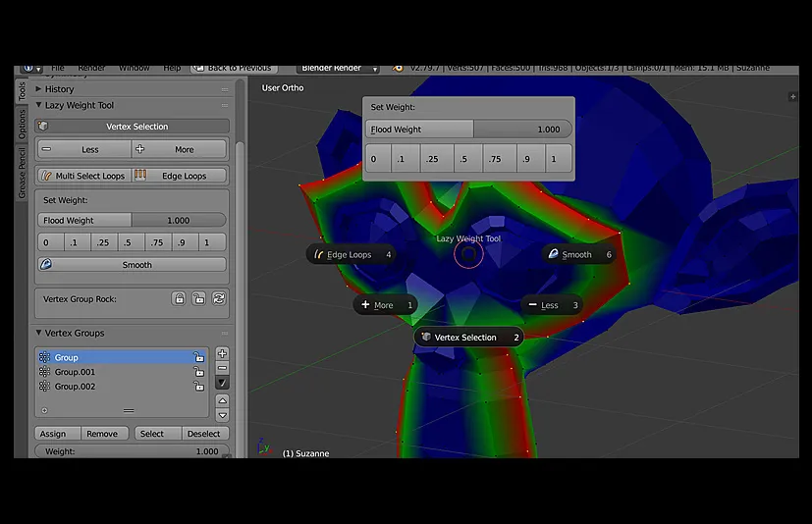
Task: Click Back to Previous button
Action: click(x=234, y=68)
